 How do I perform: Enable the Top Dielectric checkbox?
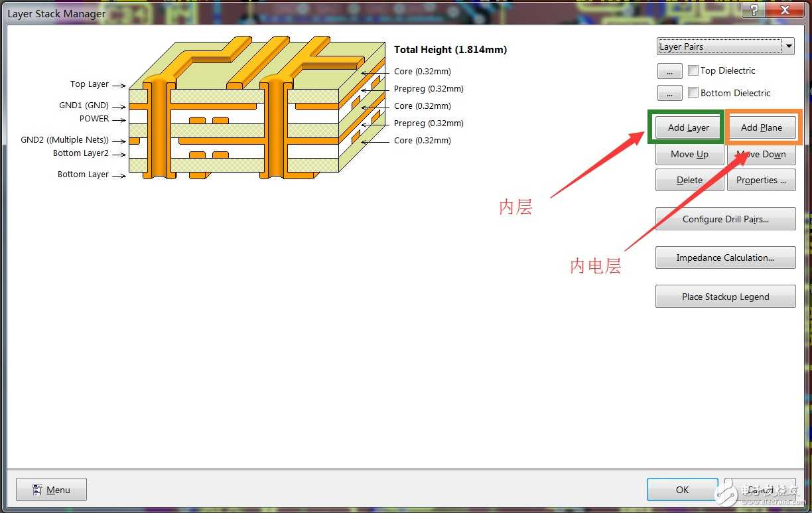coord(693,70)
